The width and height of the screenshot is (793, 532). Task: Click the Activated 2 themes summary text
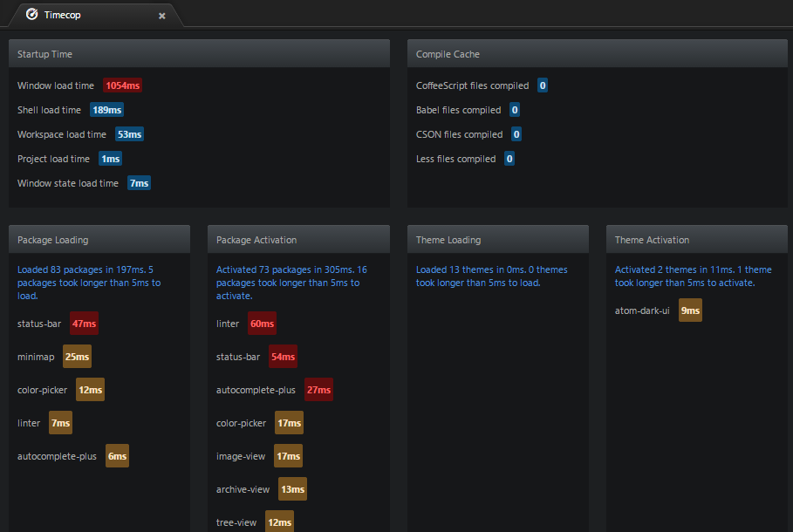[693, 276]
